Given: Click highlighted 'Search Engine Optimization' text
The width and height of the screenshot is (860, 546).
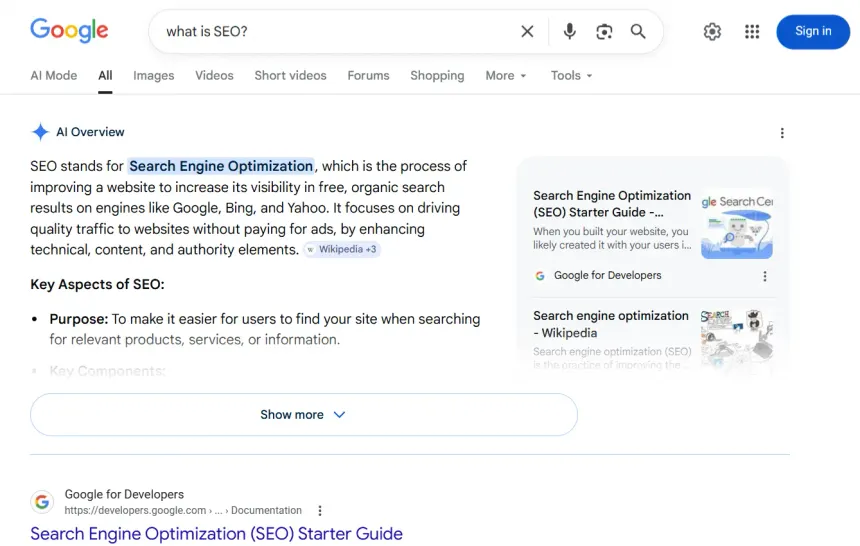Looking at the screenshot, I should (x=221, y=166).
